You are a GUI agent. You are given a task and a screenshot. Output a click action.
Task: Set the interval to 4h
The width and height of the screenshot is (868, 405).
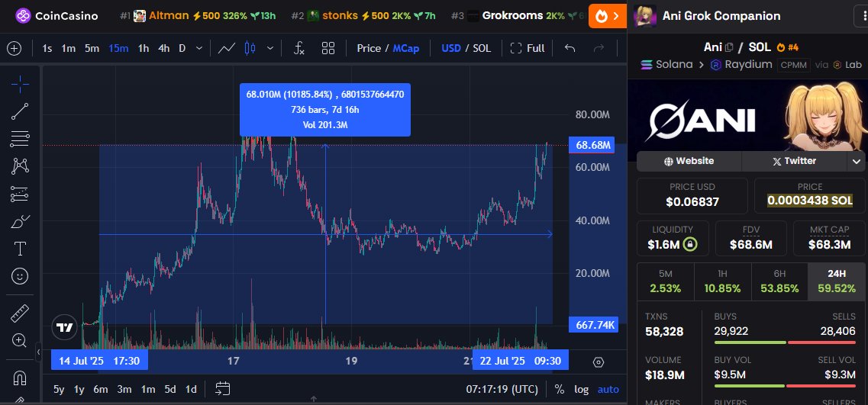[164, 48]
